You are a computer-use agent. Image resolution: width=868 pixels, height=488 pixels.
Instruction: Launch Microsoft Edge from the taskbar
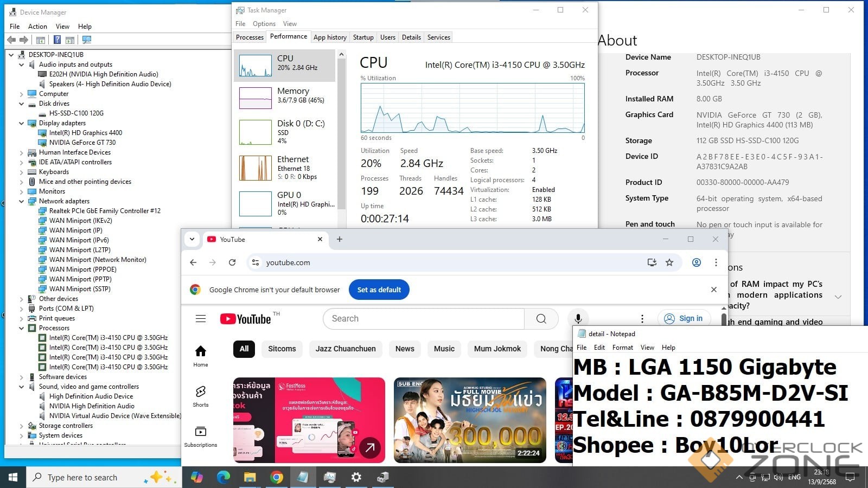tap(223, 477)
